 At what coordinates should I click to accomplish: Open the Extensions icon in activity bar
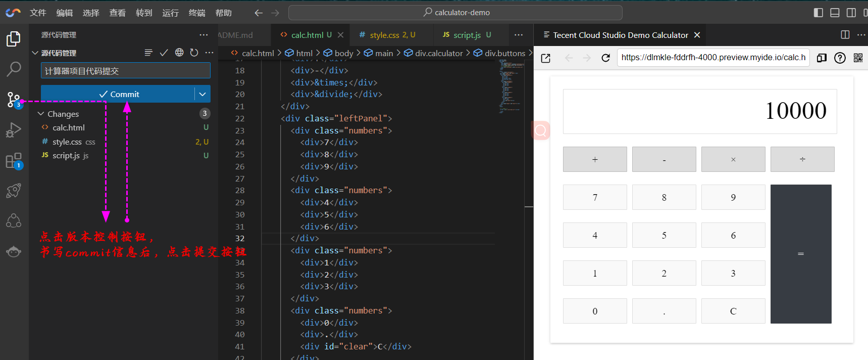coord(14,161)
